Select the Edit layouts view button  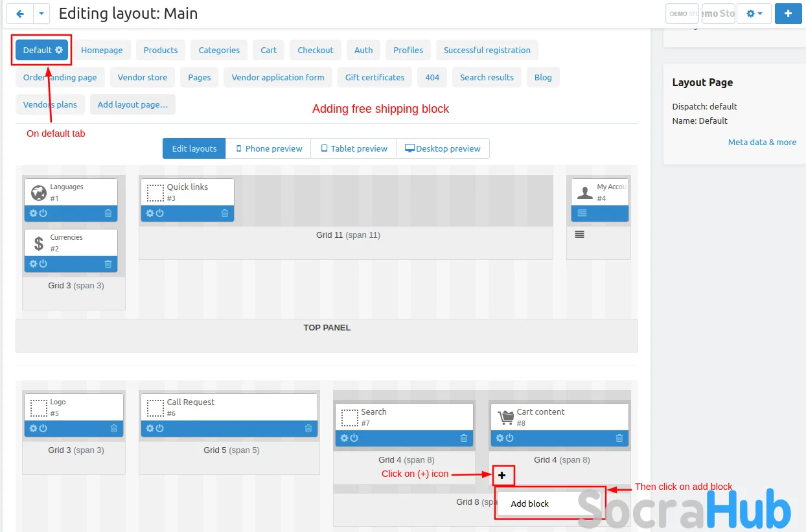coord(194,148)
